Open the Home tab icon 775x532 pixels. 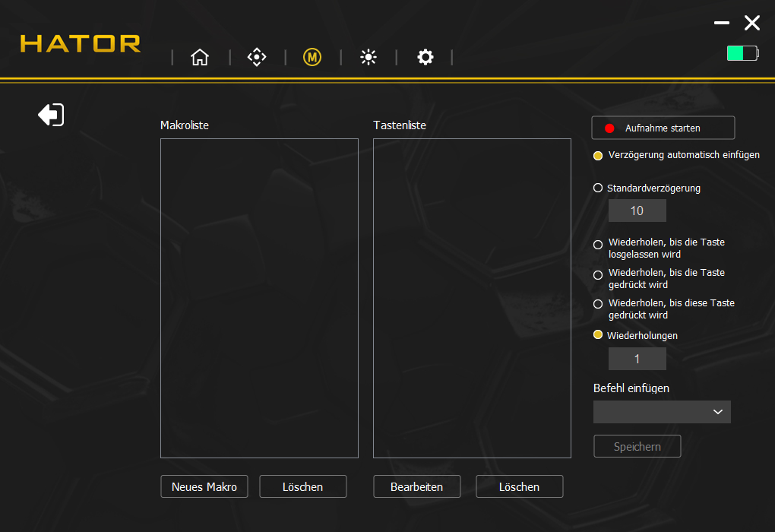(x=200, y=58)
